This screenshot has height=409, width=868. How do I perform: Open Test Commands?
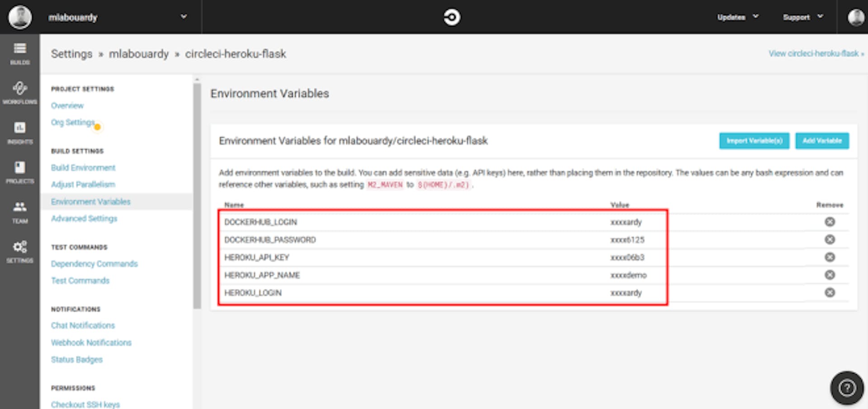click(80, 280)
